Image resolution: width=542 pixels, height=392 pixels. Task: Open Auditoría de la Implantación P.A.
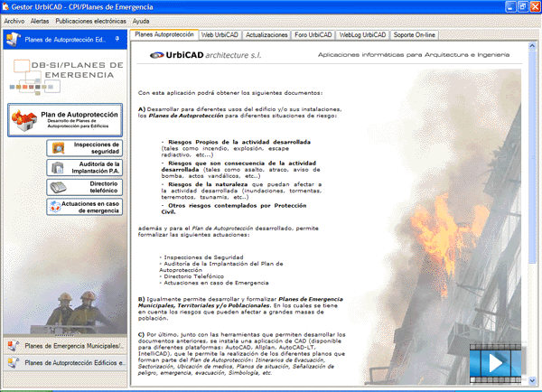point(85,168)
